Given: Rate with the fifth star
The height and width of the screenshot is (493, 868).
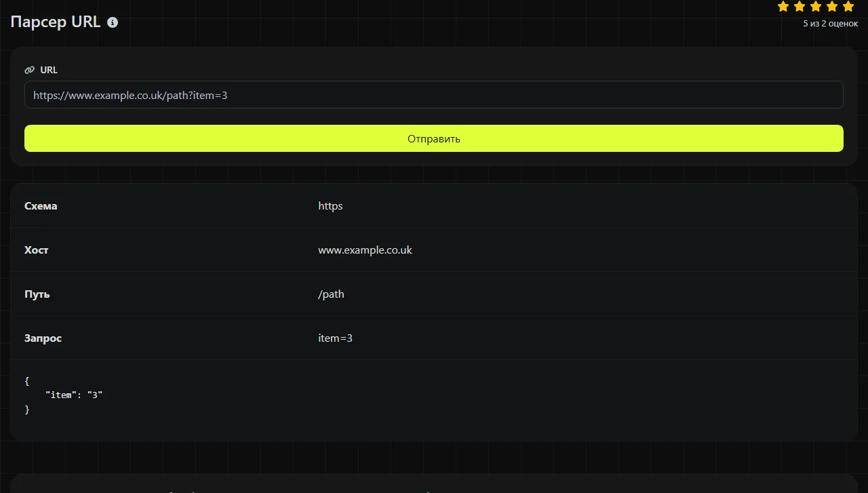Looking at the screenshot, I should (x=848, y=7).
